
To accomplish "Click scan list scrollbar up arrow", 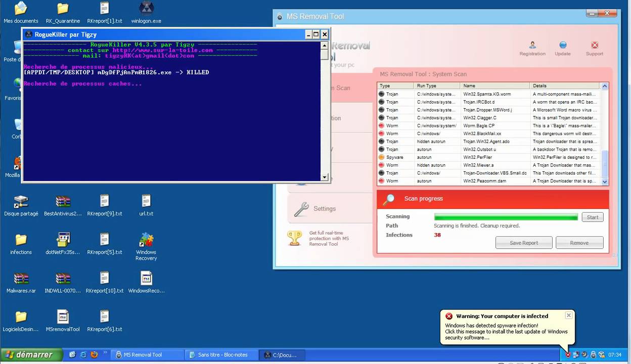I will point(604,86).
